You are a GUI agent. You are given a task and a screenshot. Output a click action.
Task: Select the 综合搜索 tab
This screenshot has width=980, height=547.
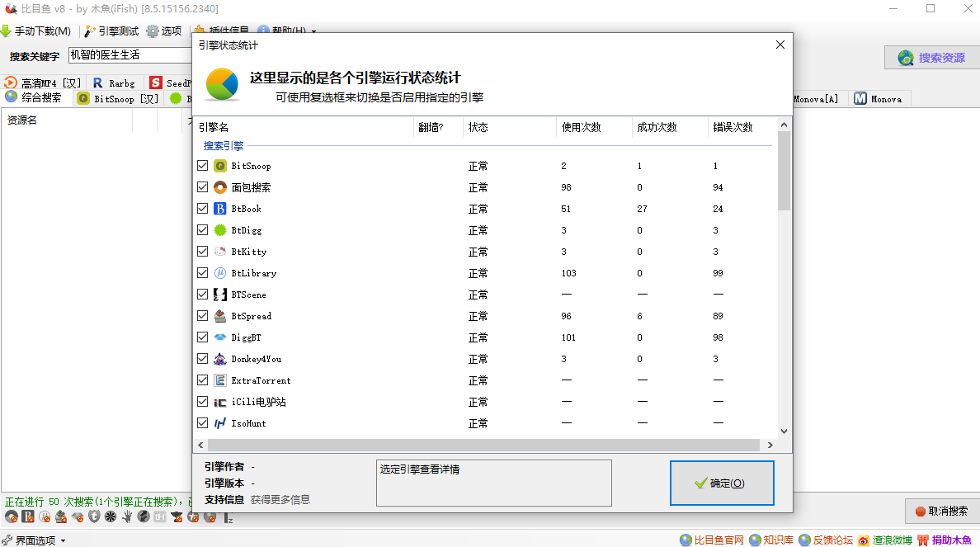point(35,98)
